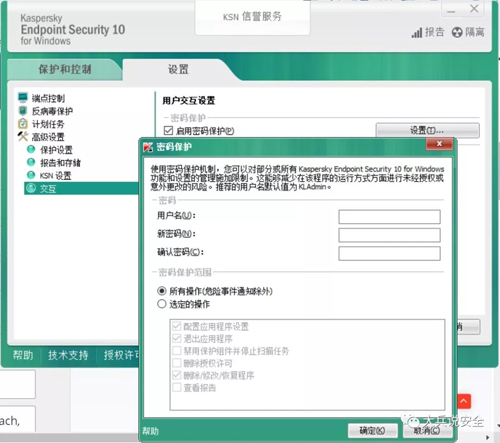Viewport: 500px width, 443px height.
Task: Toggle 删除授权许可 checkbox
Action: pos(177,363)
